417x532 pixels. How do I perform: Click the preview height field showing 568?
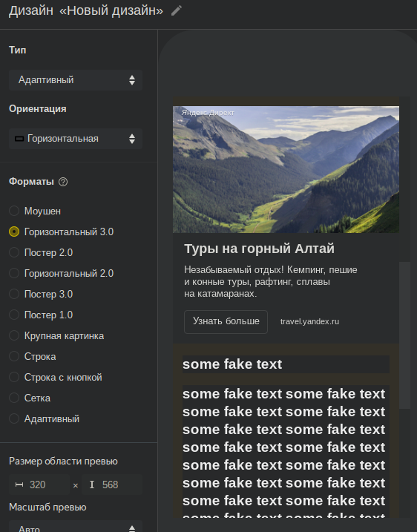click(x=112, y=485)
